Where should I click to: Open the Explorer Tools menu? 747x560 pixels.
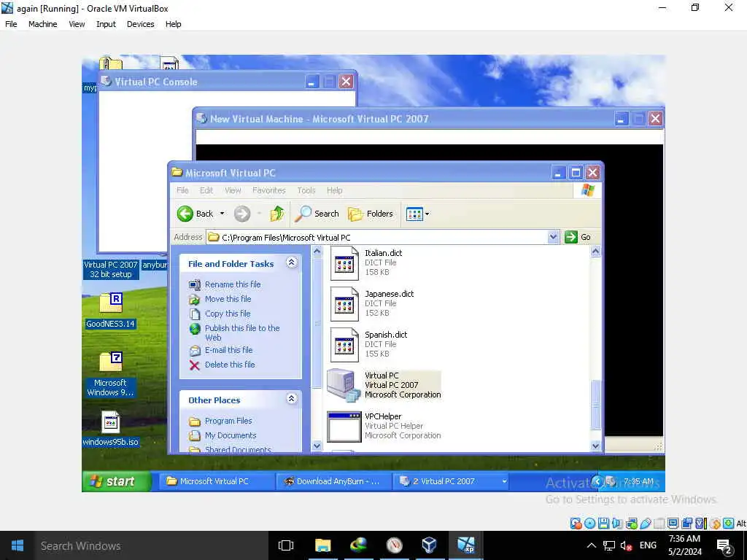pyautogui.click(x=306, y=190)
